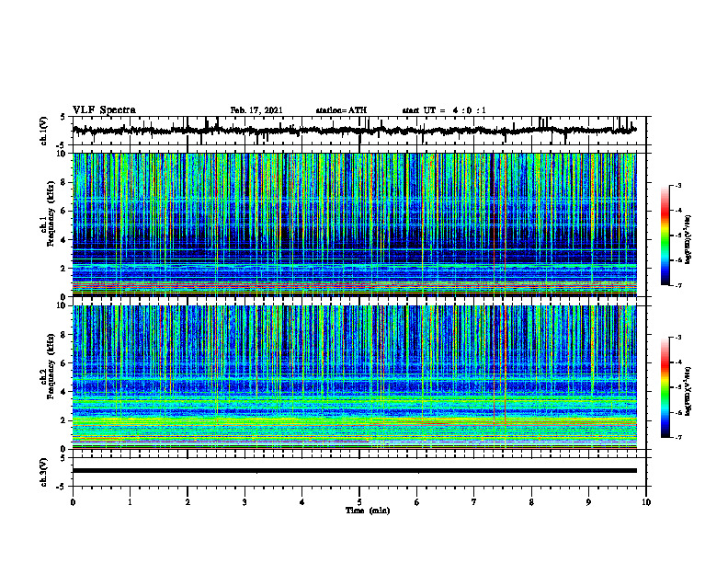Click the ch.1 frequency tick "6"
The height and width of the screenshot is (563, 728).
click(x=64, y=211)
